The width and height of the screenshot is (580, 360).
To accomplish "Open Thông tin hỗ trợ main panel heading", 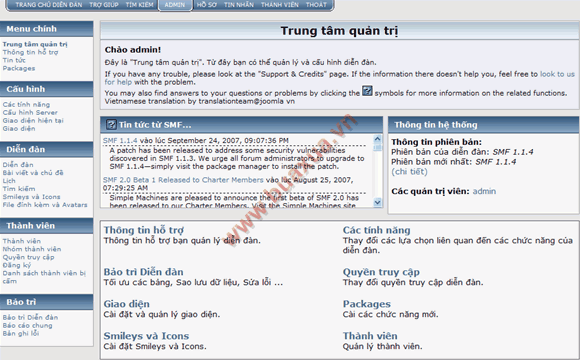I will (144, 230).
